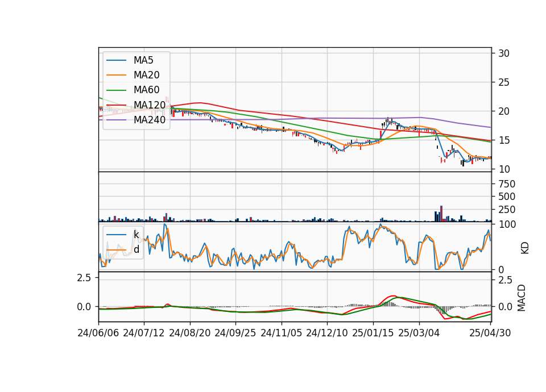Click the 24/11/05 date tick label
546x392 pixels.
(x=281, y=333)
